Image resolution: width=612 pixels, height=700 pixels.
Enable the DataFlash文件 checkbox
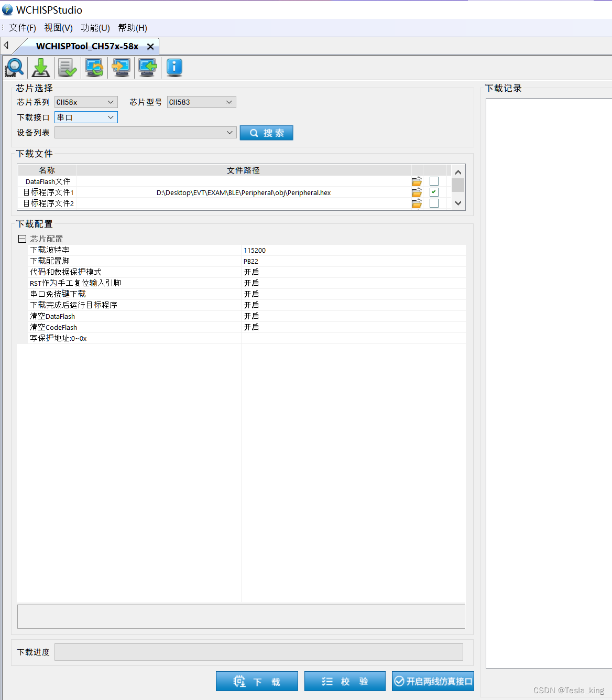pyautogui.click(x=434, y=181)
